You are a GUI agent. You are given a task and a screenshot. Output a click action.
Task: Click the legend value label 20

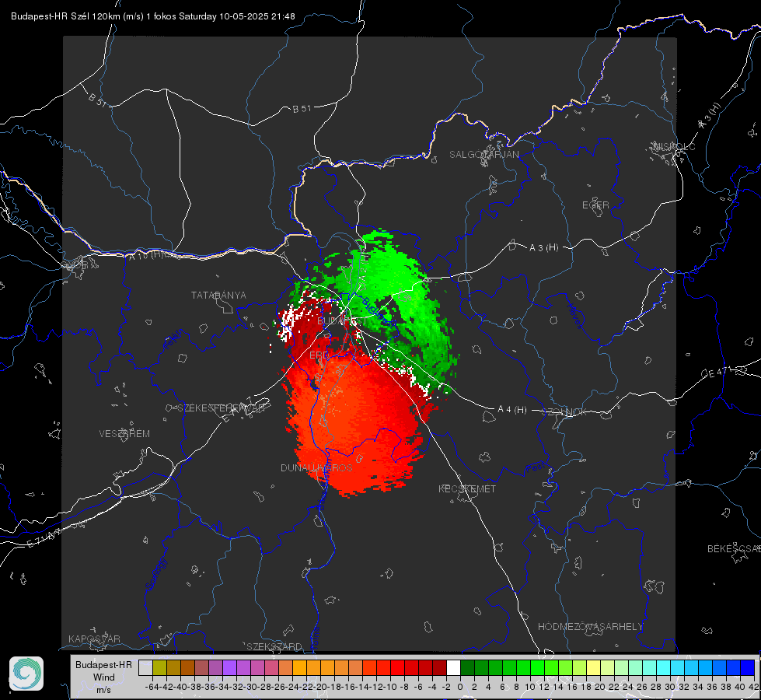coord(600,687)
